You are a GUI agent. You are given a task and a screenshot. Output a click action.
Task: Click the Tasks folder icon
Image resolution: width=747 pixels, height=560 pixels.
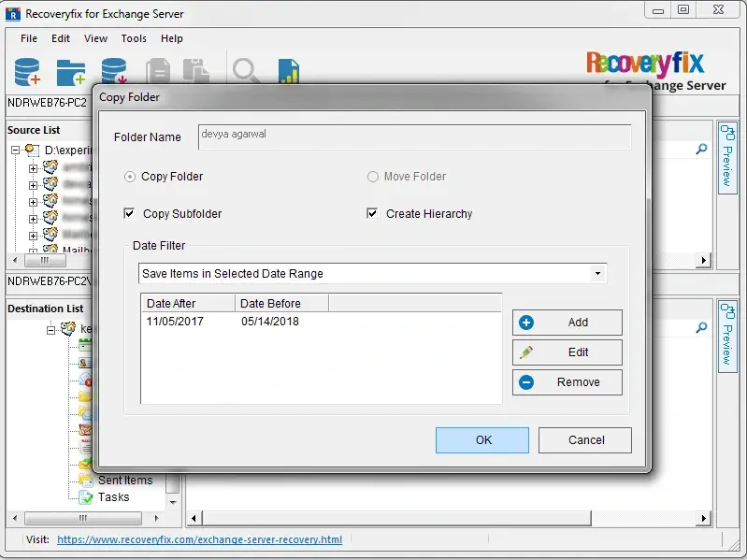(86, 497)
